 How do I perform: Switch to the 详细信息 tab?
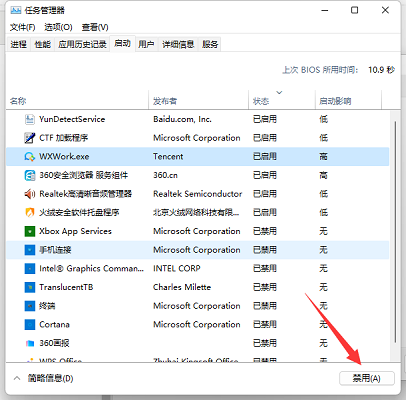pyautogui.click(x=178, y=44)
